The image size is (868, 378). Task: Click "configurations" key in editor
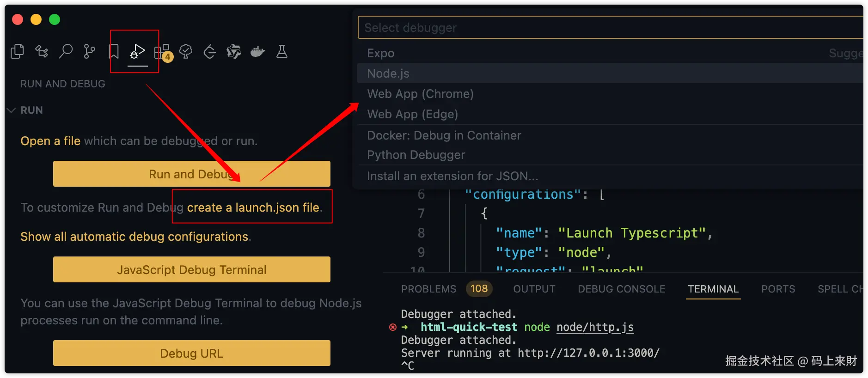pos(522,195)
